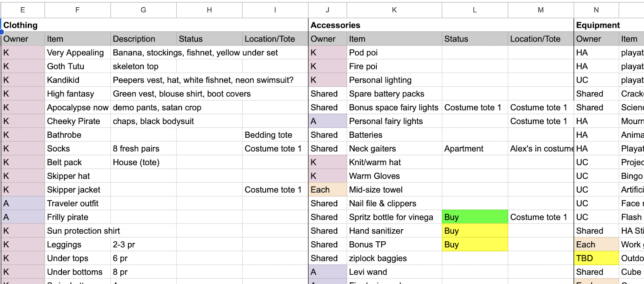Screen dimensions: 644x284
Task: Select the "Frilly pirate" item cell
Action: (x=77, y=217)
